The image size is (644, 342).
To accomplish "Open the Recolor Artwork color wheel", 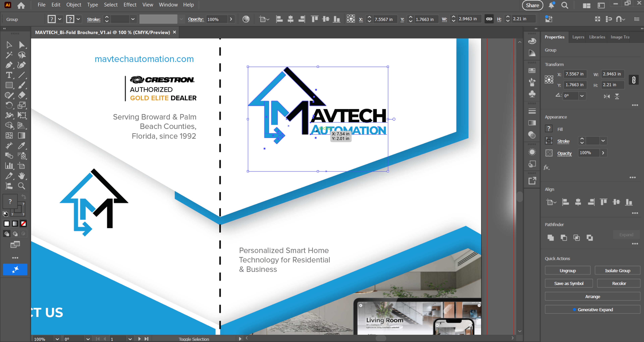I will (x=246, y=19).
